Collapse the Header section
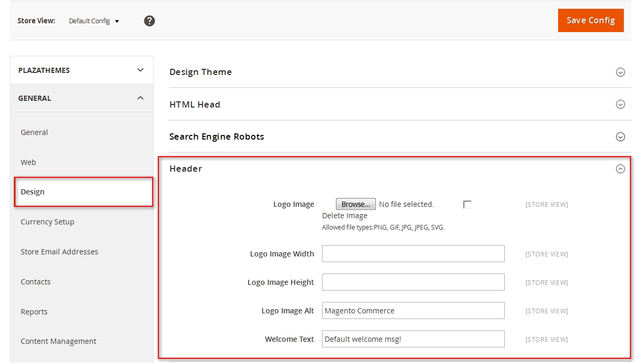 (x=620, y=169)
